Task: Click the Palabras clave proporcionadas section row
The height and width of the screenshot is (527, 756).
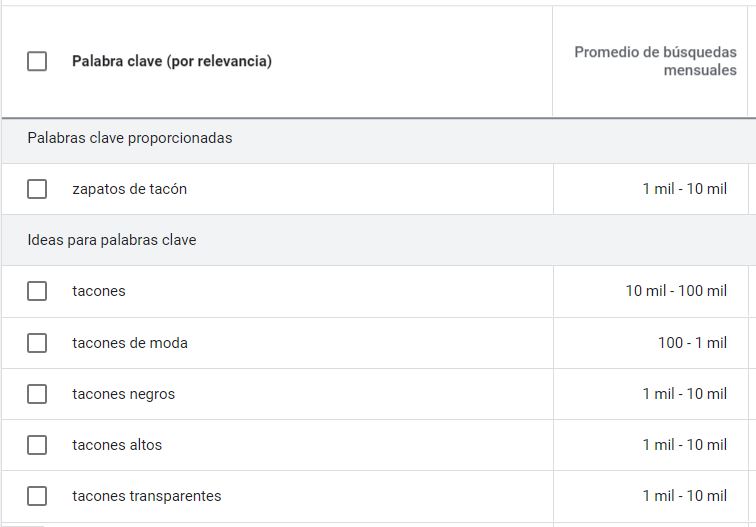Action: pos(130,138)
